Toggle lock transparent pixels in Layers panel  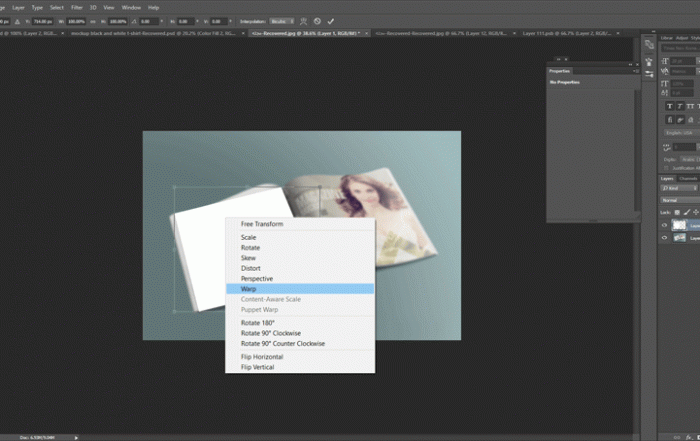pyautogui.click(x=677, y=212)
